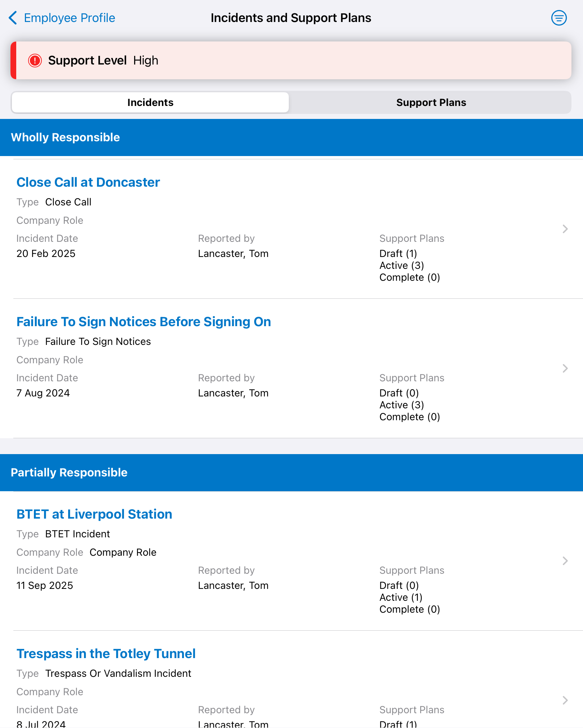Open BTET at Liverpool Station incident
Viewport: 583px width, 728px height.
(x=94, y=514)
